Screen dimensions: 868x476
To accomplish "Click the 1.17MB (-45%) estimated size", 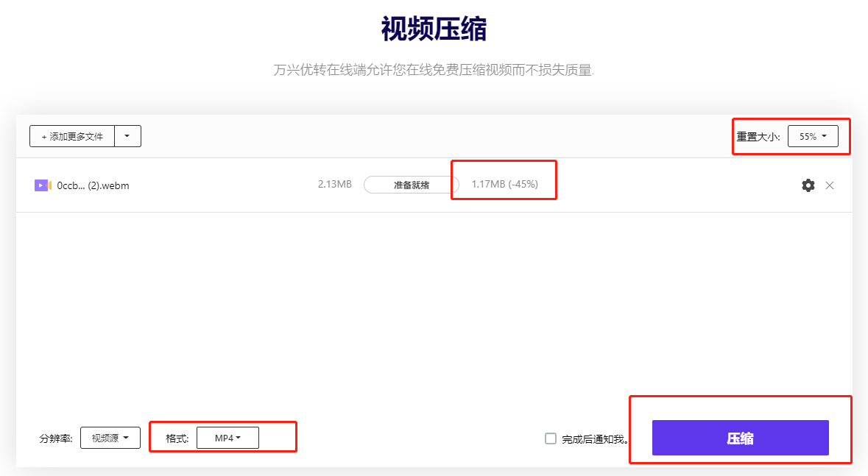I will (x=504, y=184).
